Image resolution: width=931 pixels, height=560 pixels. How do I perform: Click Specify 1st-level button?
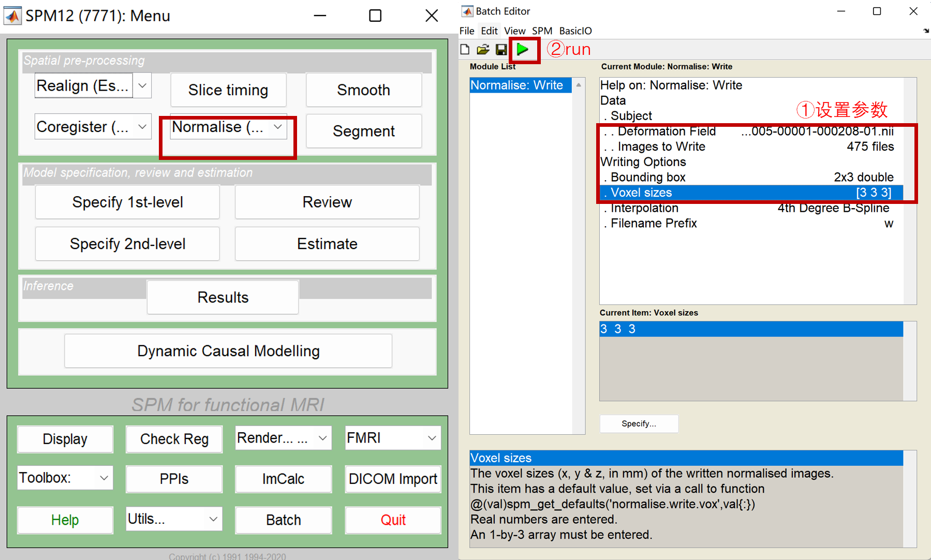[x=127, y=202]
